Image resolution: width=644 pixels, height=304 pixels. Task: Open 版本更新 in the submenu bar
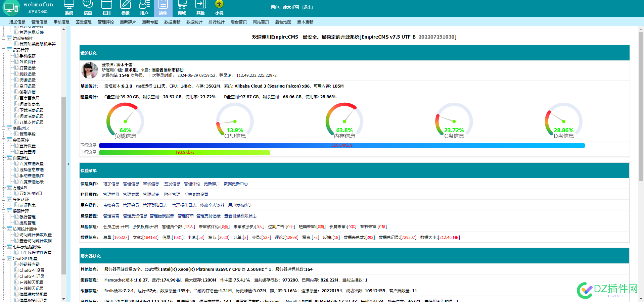pos(305,22)
